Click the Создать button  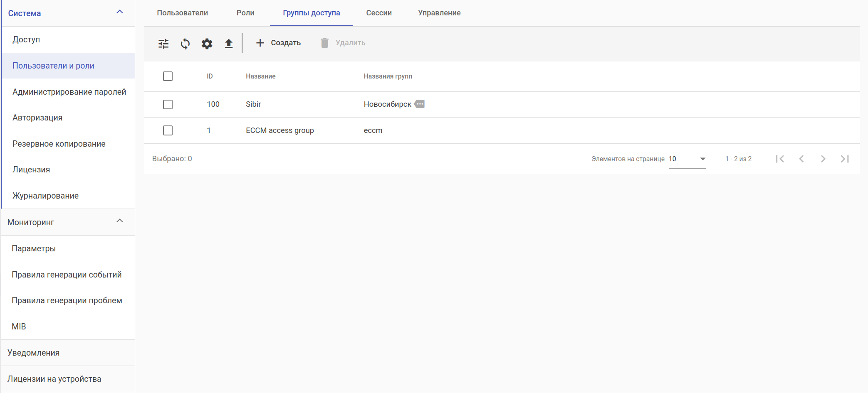point(278,43)
